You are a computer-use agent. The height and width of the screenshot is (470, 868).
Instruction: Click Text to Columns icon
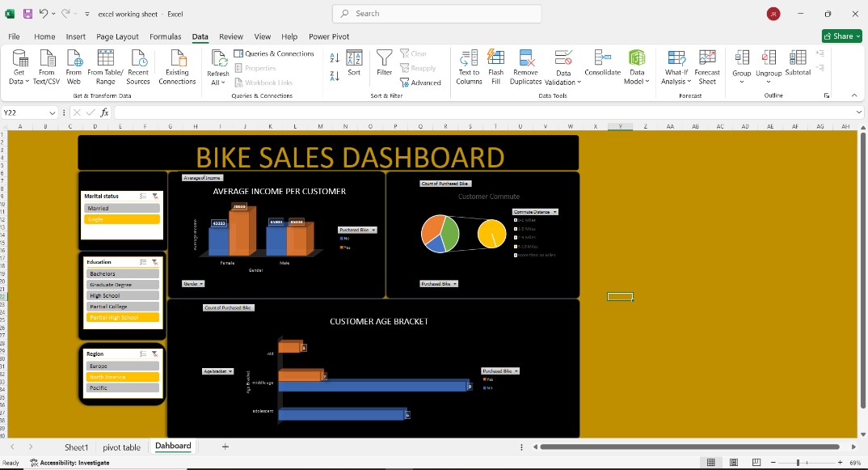pyautogui.click(x=470, y=58)
